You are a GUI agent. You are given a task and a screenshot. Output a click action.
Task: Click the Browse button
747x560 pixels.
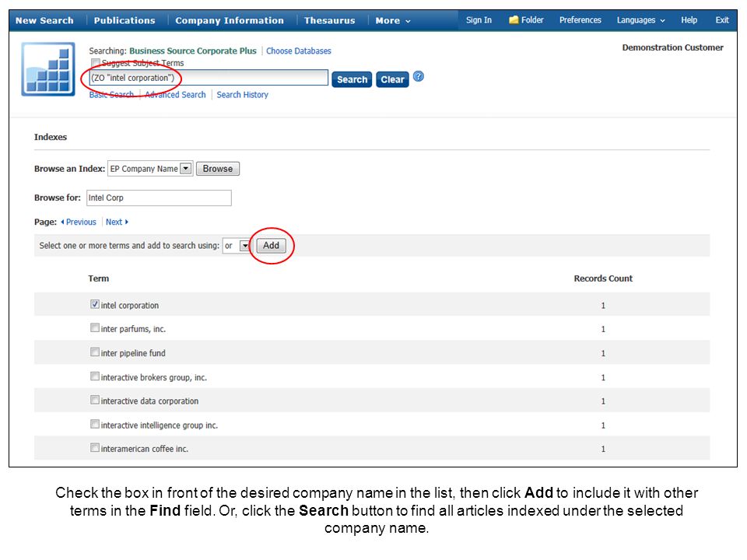pyautogui.click(x=218, y=169)
